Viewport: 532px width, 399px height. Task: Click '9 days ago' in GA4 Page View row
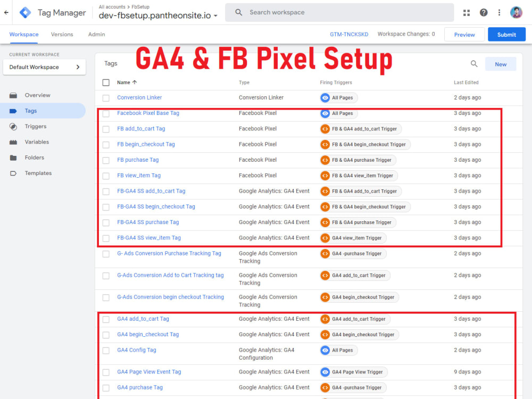pos(467,372)
